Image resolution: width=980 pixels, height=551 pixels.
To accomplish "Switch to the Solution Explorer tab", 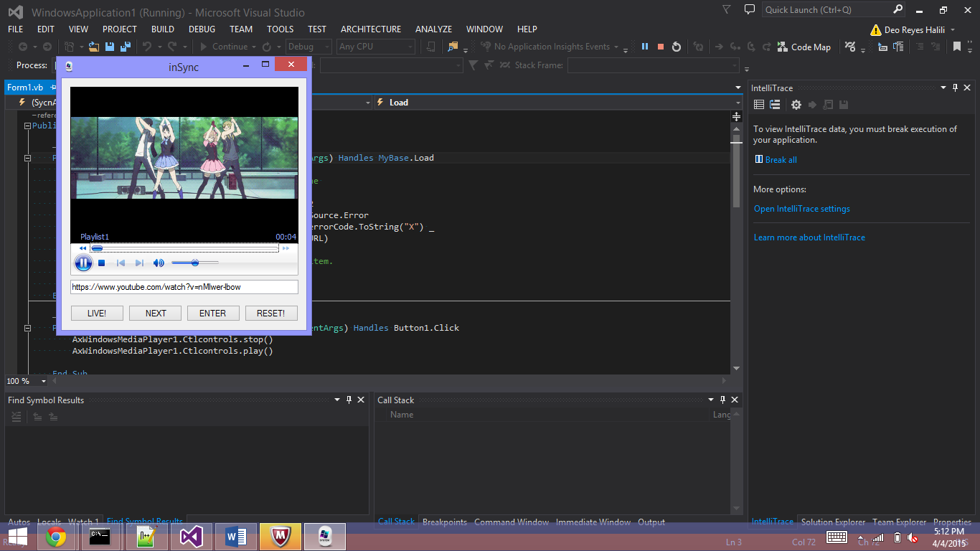I will click(x=834, y=522).
